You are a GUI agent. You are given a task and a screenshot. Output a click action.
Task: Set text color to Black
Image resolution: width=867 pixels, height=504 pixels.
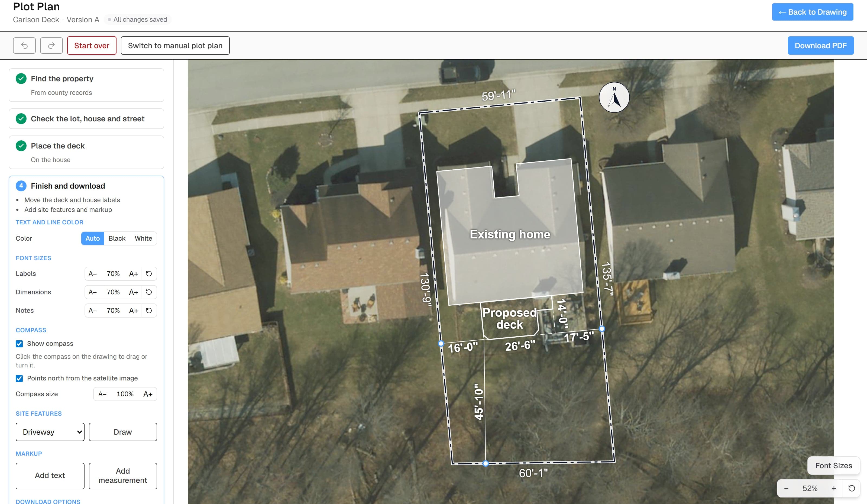pos(117,238)
